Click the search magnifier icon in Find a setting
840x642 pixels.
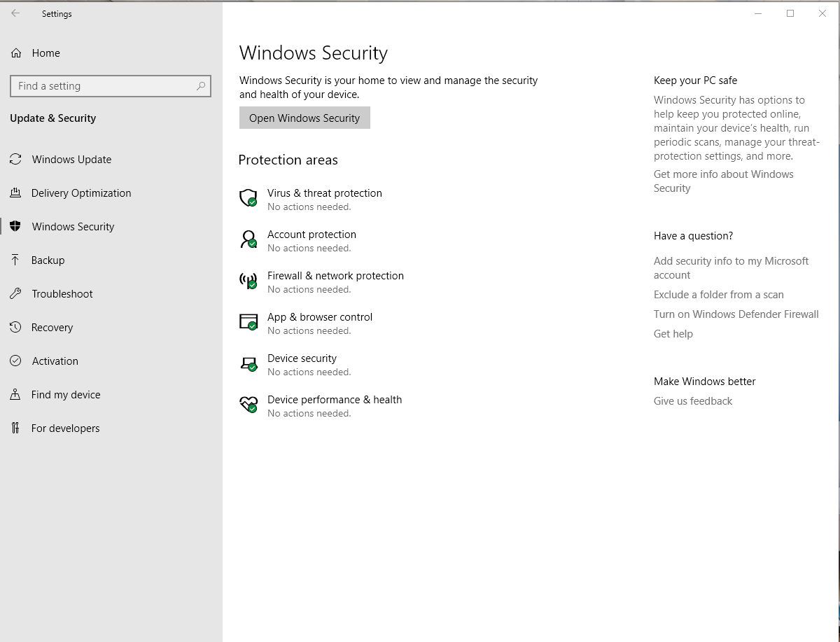tap(201, 86)
